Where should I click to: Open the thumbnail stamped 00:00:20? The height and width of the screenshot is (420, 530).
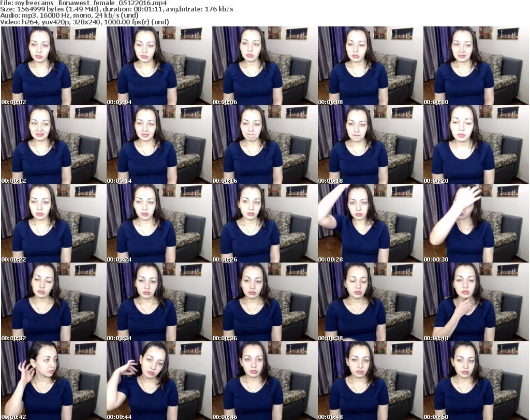coord(476,144)
